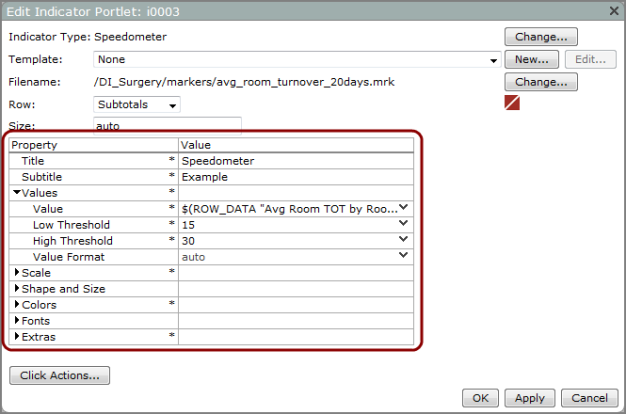Select the High Threshold property label

pos(73,241)
